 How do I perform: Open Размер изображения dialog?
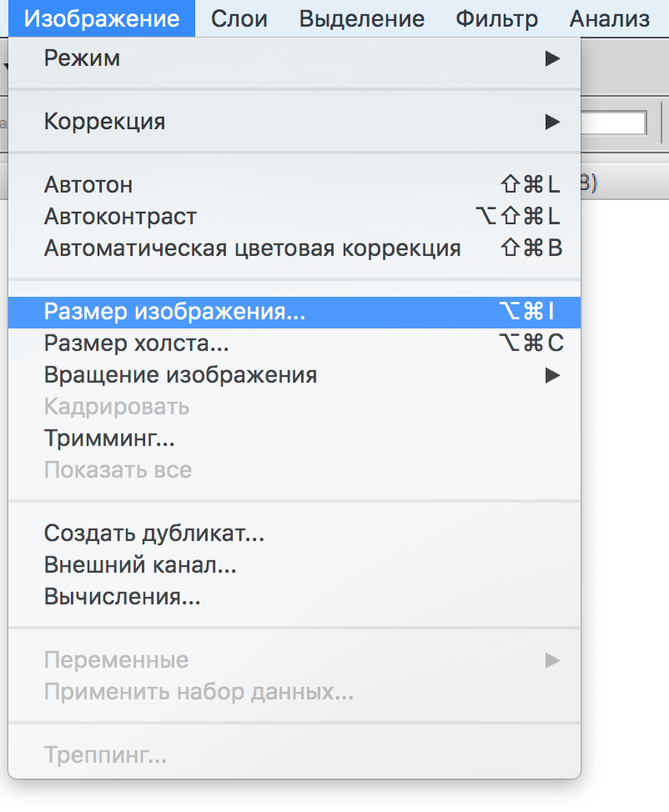click(294, 312)
